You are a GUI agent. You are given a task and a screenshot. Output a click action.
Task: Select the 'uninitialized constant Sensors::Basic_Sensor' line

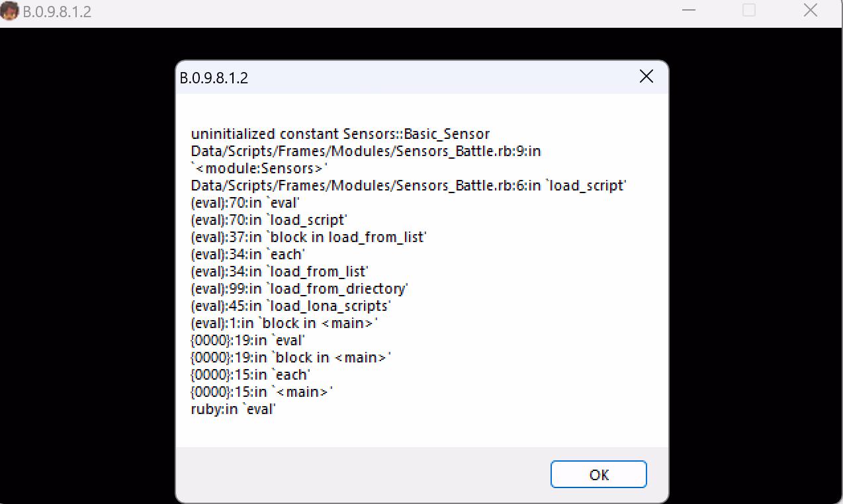[x=340, y=134]
